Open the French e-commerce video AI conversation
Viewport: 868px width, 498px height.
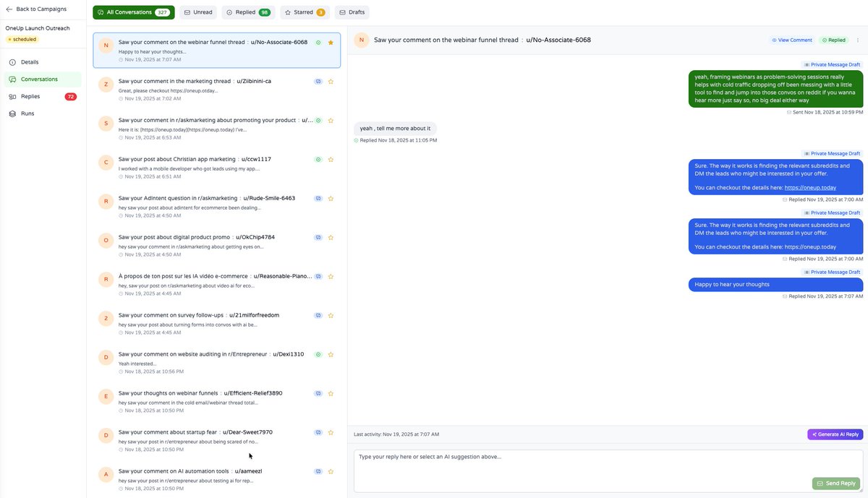pos(216,283)
